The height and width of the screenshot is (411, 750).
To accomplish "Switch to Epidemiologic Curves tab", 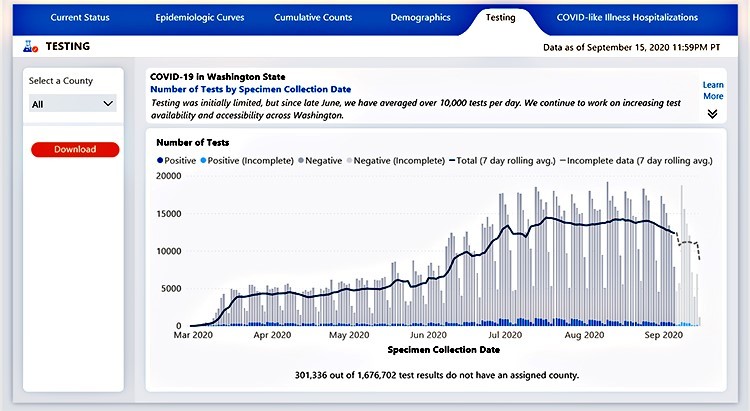I will [x=201, y=17].
